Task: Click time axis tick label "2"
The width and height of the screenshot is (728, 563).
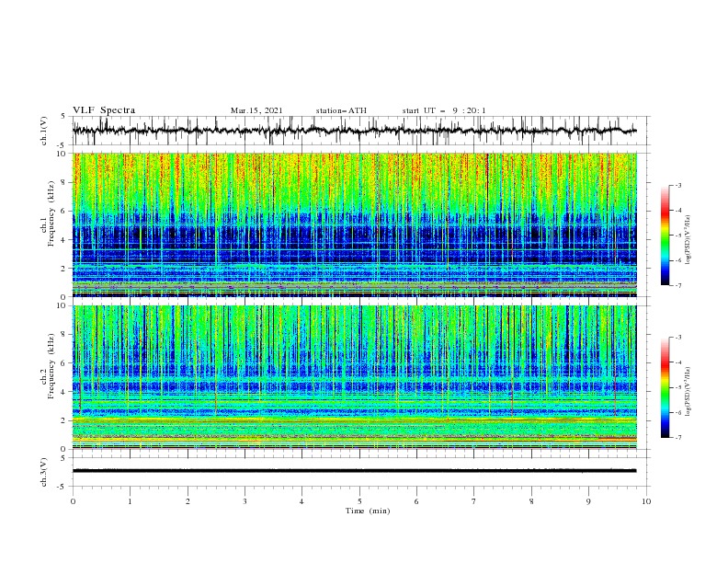Action: [188, 501]
